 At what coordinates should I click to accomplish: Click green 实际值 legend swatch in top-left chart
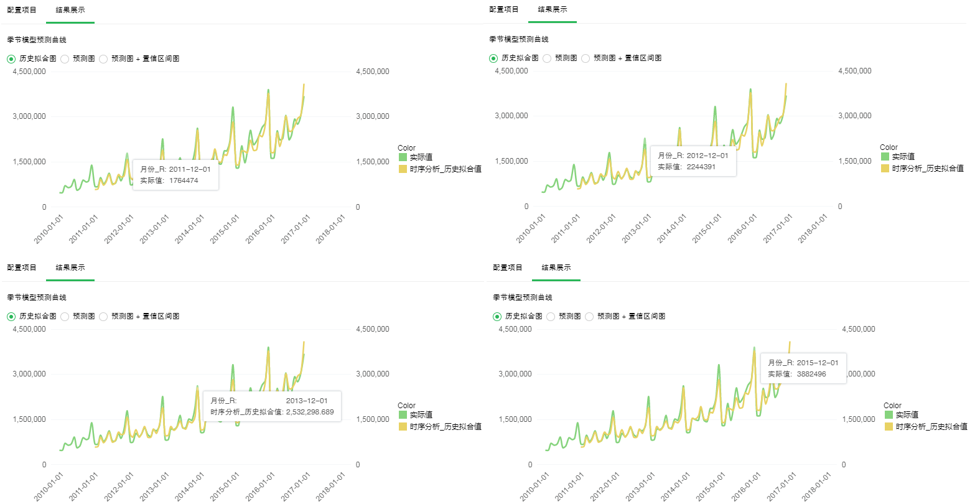click(403, 157)
